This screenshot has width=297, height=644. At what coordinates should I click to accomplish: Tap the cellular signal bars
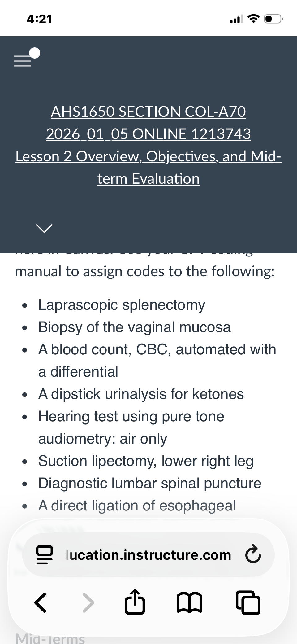tap(237, 19)
